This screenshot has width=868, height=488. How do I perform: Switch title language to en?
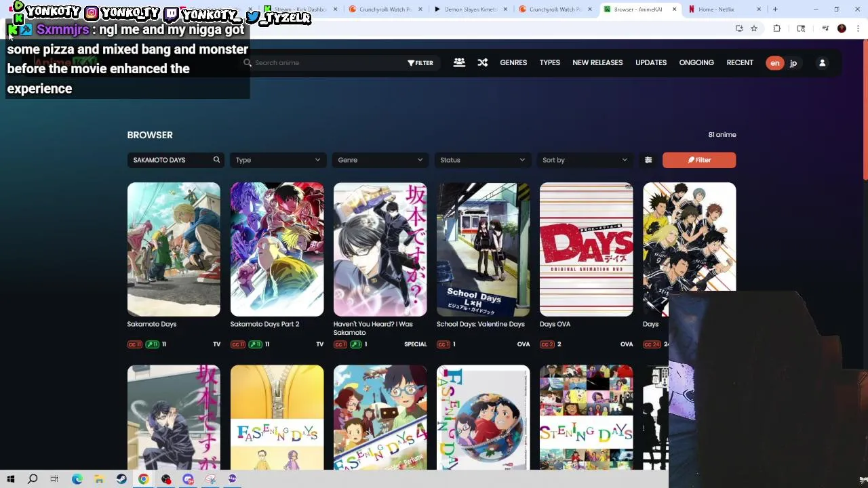pos(774,63)
